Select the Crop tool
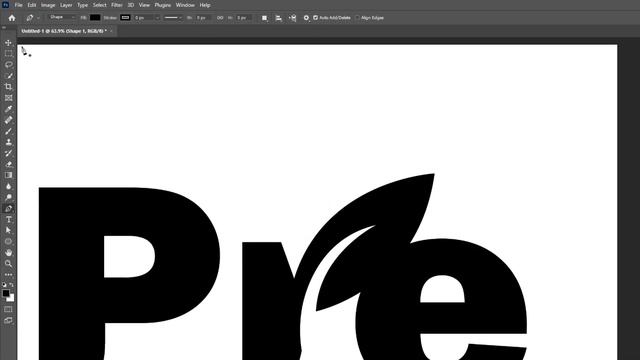The height and width of the screenshot is (360, 640). (8, 87)
